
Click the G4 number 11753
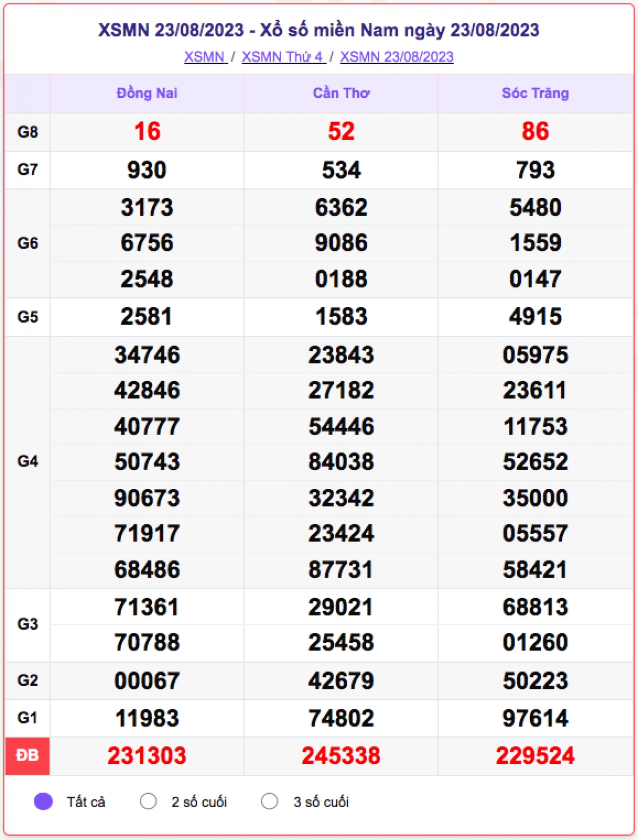click(x=535, y=427)
